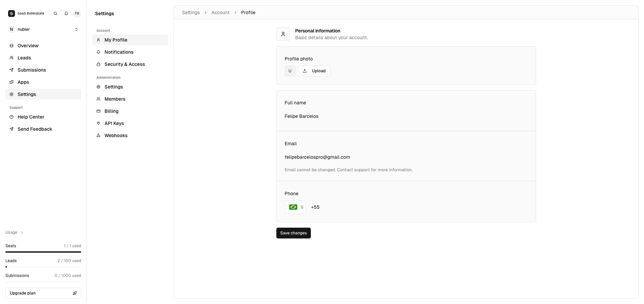Click the Upload profile photo button
Screen dimensions: 644x304
click(314, 71)
